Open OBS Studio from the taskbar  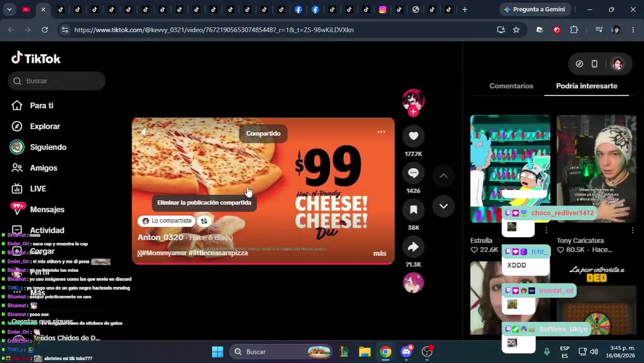(427, 351)
